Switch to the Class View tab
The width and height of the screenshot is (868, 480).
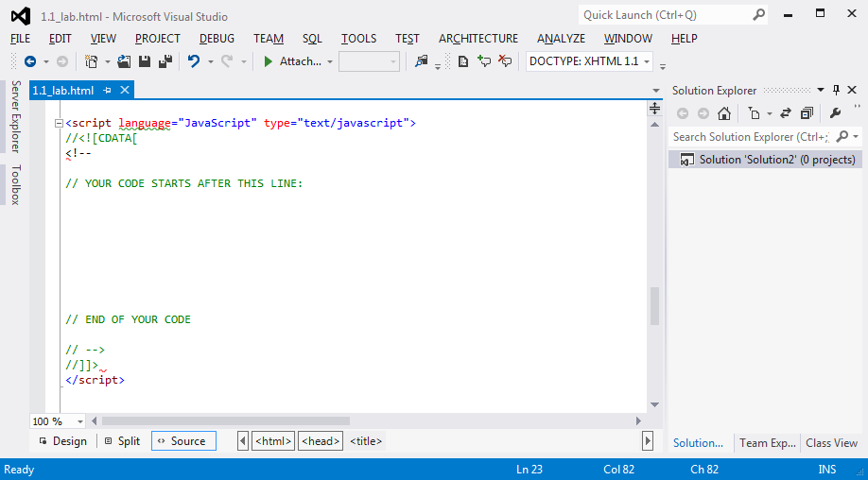point(831,442)
